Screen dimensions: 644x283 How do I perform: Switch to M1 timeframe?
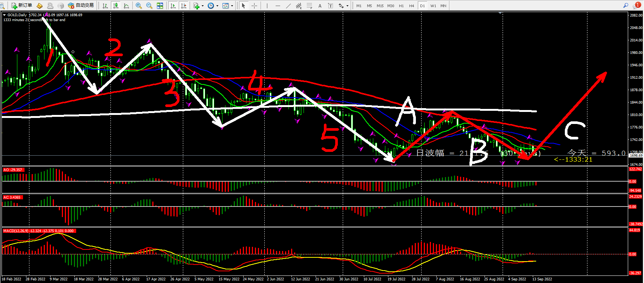coord(359,6)
